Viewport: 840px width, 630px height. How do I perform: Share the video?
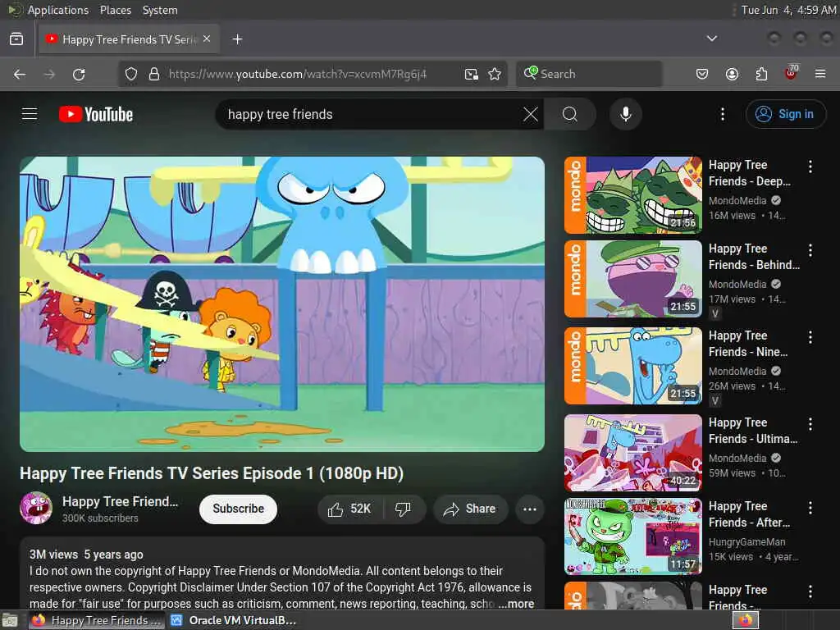coord(469,509)
